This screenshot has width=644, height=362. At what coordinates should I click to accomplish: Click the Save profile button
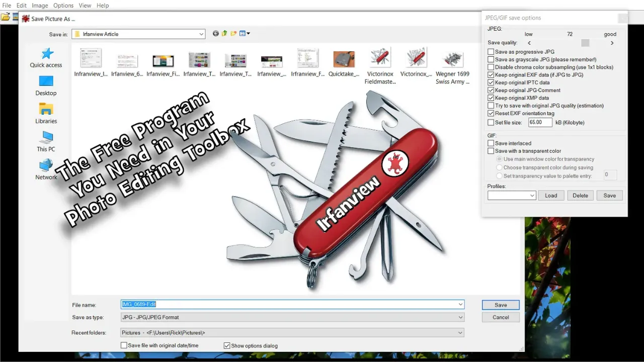pos(609,196)
